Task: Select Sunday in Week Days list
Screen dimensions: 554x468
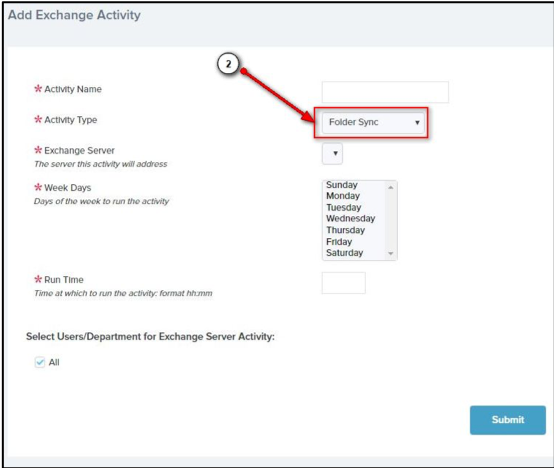Action: point(342,185)
